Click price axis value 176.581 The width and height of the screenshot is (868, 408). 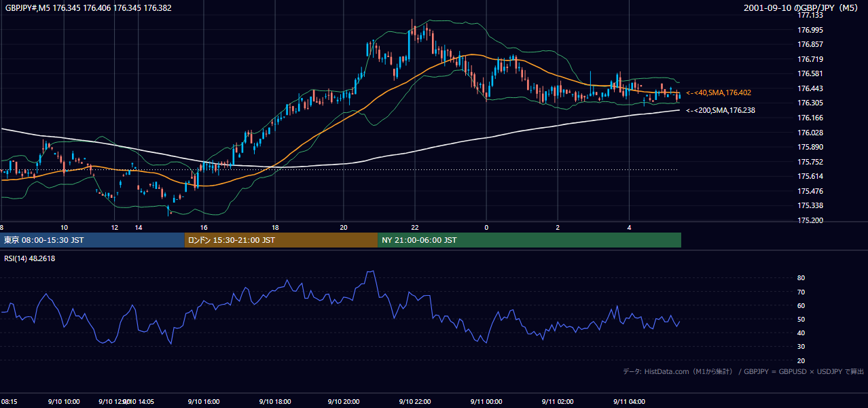click(x=811, y=73)
